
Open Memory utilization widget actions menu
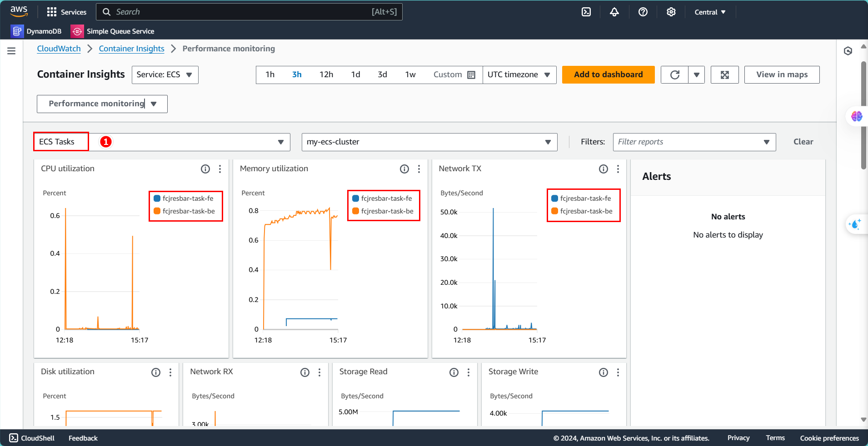[419, 169]
